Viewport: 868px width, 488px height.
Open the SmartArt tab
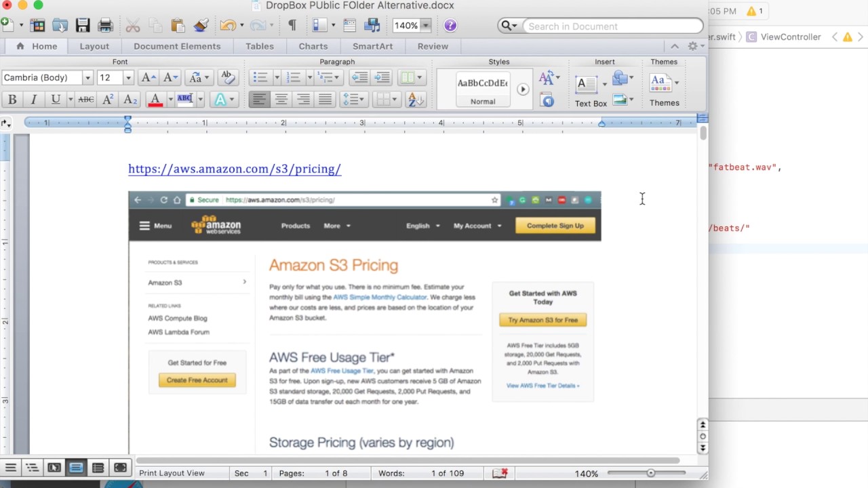coord(372,46)
